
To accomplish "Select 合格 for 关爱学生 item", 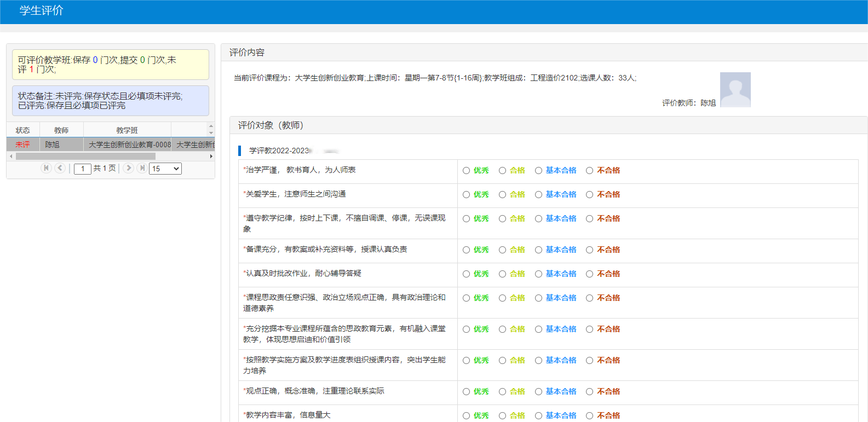I will click(x=502, y=195).
